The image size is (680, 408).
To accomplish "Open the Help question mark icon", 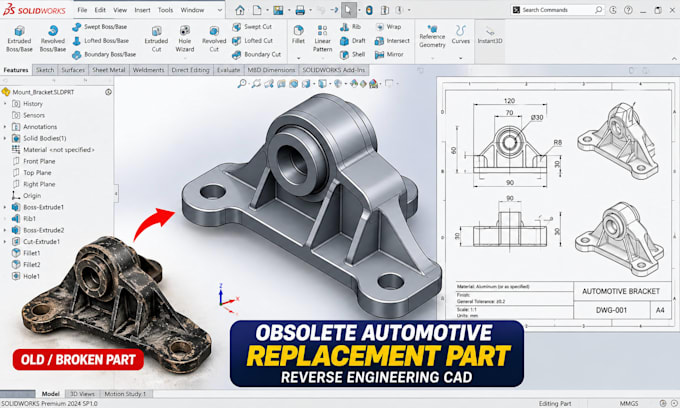I will (628, 10).
